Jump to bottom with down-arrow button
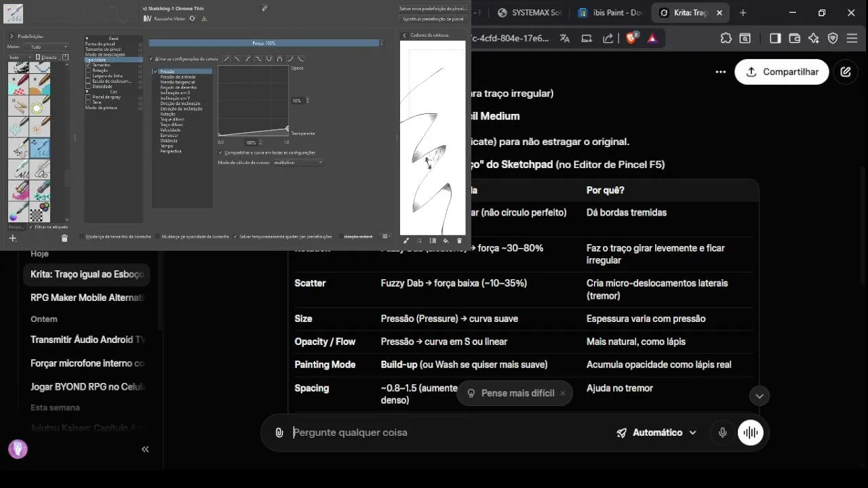The width and height of the screenshot is (868, 488). (759, 396)
